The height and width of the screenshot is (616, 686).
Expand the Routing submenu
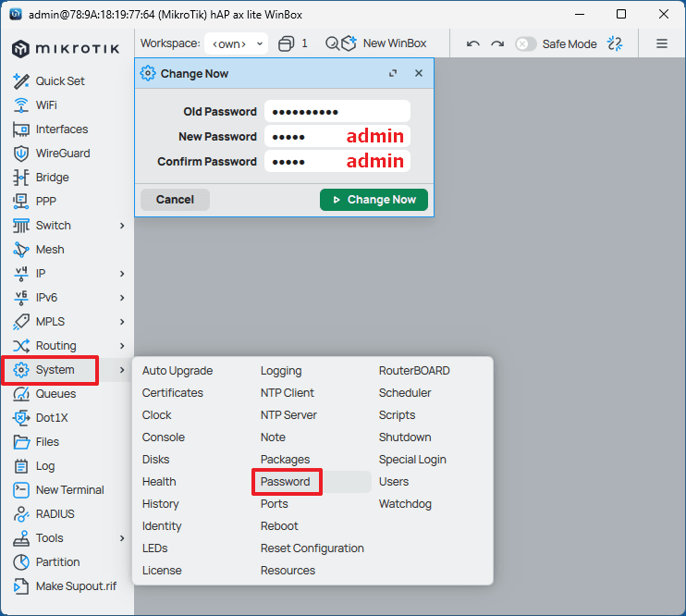tap(122, 346)
